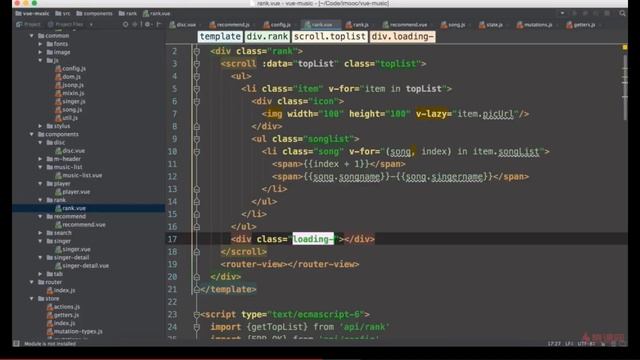This screenshot has width=640, height=360.
Task: Open jsonp.js in the project tree
Action: (69, 85)
